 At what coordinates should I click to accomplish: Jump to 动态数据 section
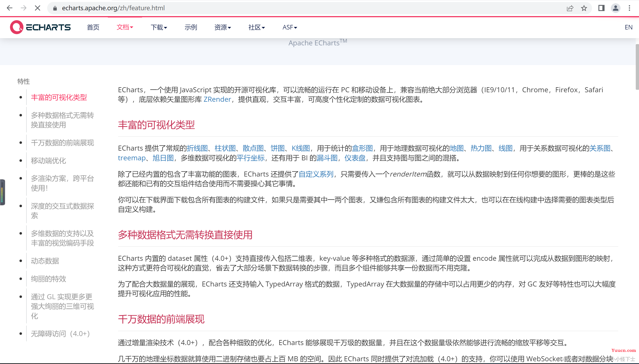click(x=45, y=261)
